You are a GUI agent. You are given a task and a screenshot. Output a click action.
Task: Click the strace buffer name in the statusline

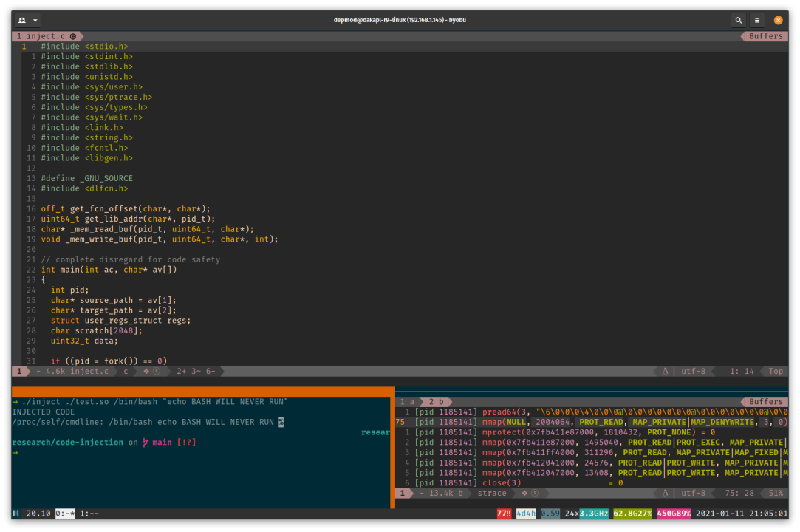coord(490,493)
